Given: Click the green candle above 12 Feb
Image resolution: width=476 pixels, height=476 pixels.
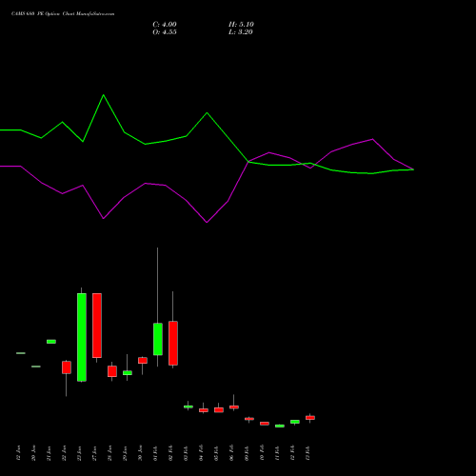Looking at the screenshot, I should click(295, 422).
